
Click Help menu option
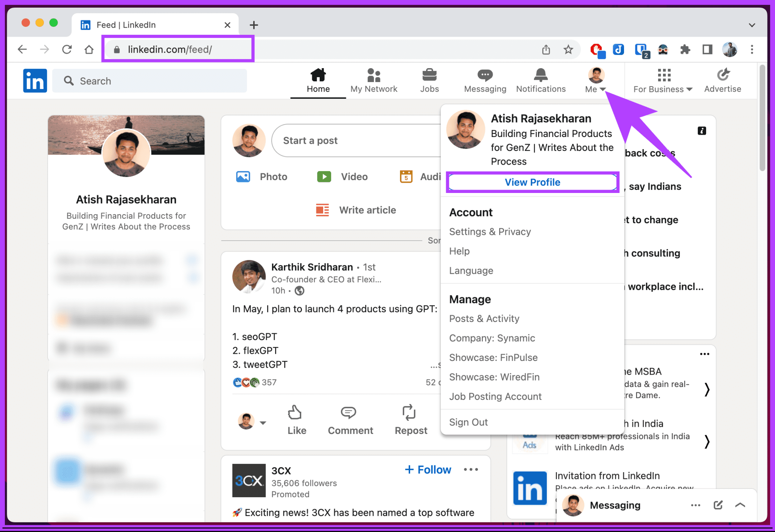[x=459, y=251]
